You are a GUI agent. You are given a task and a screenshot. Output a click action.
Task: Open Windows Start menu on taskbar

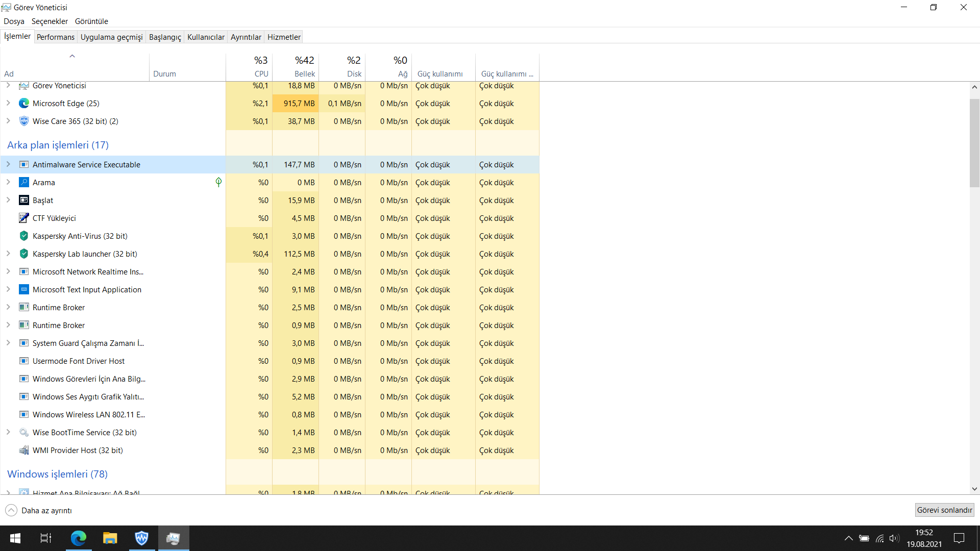(x=15, y=538)
